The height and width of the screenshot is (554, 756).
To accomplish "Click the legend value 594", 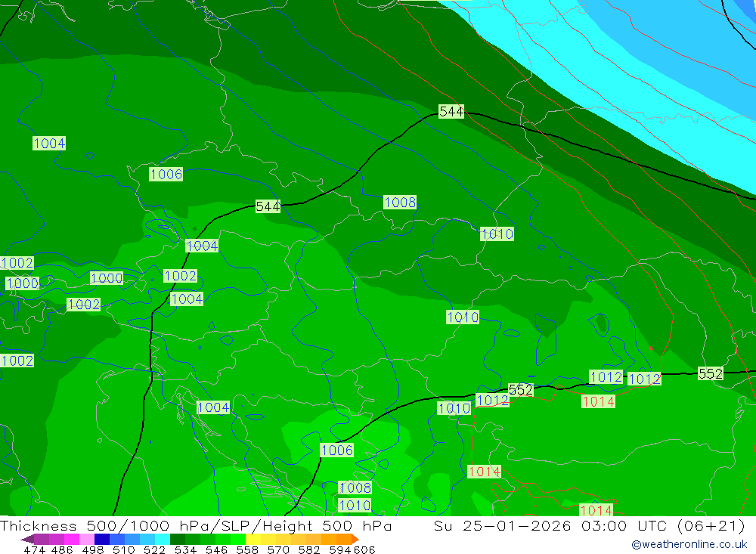I will click(x=340, y=550).
